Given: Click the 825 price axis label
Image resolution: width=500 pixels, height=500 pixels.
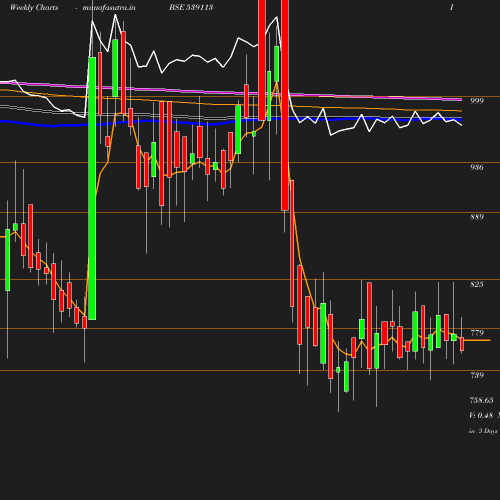Looking at the screenshot, I should click(x=477, y=284).
